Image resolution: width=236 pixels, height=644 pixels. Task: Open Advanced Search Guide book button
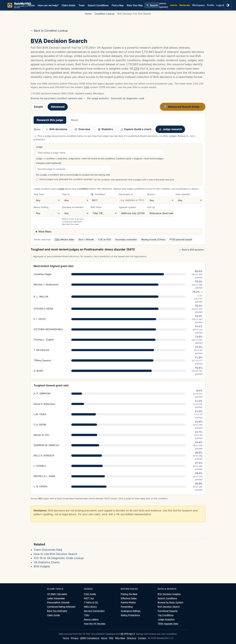[x=182, y=107]
